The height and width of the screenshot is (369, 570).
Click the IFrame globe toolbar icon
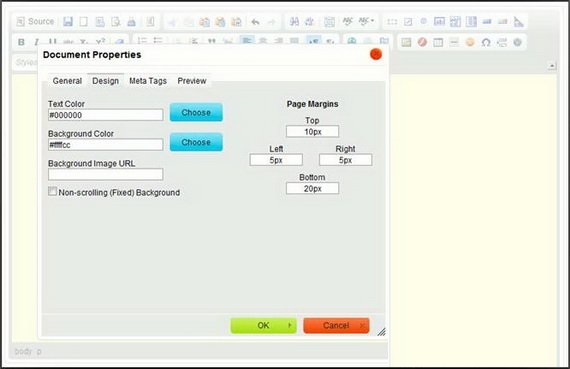coord(518,42)
